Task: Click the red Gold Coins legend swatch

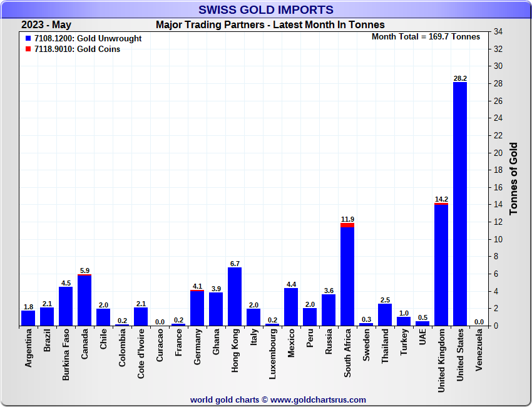Action: pyautogui.click(x=28, y=49)
